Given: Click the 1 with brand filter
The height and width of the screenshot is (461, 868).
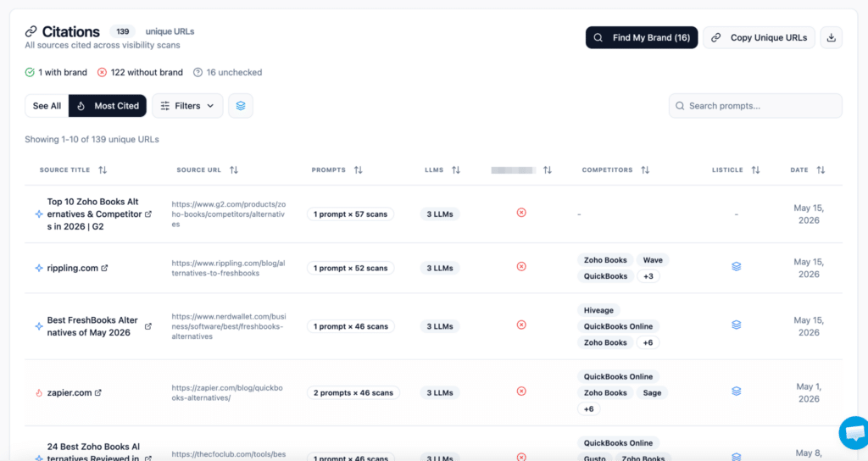Looking at the screenshot, I should 56,73.
